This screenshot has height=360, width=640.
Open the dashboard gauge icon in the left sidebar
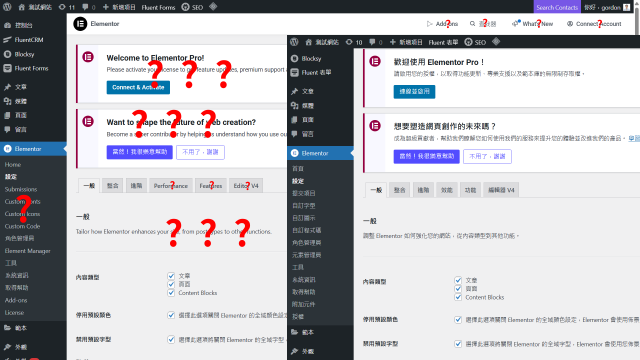[x=7, y=25]
